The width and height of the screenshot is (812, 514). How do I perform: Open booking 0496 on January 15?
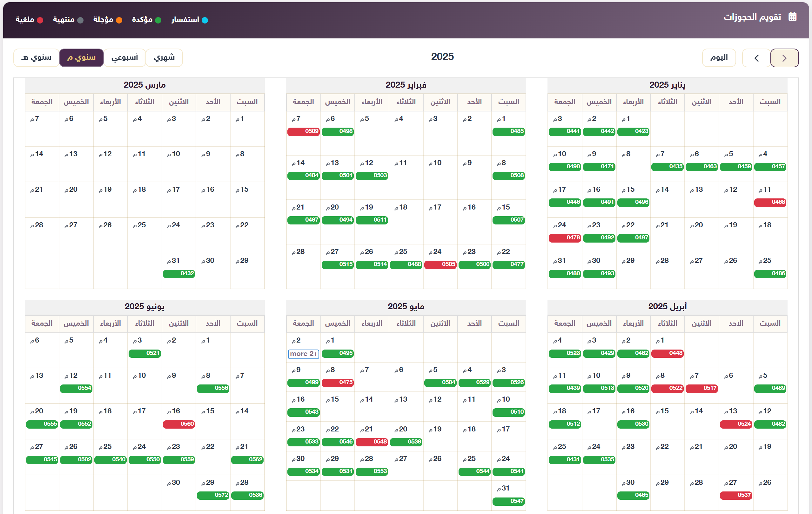pyautogui.click(x=633, y=202)
